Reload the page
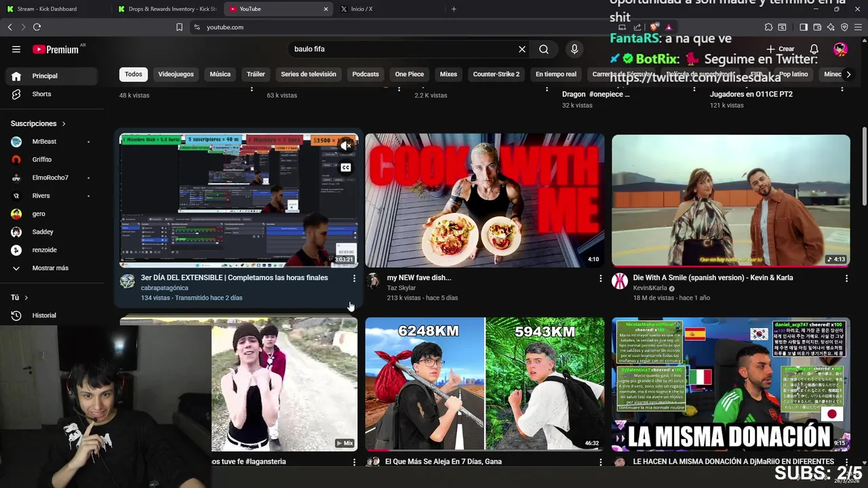The height and width of the screenshot is (488, 868). click(37, 27)
